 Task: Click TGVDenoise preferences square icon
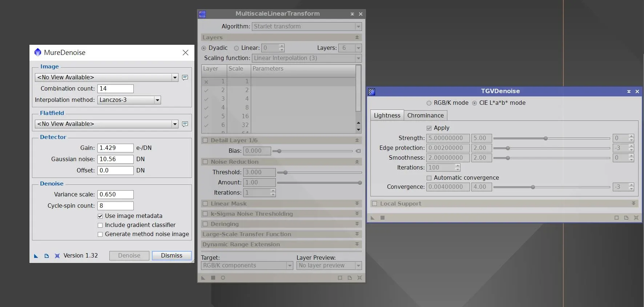[616, 218]
